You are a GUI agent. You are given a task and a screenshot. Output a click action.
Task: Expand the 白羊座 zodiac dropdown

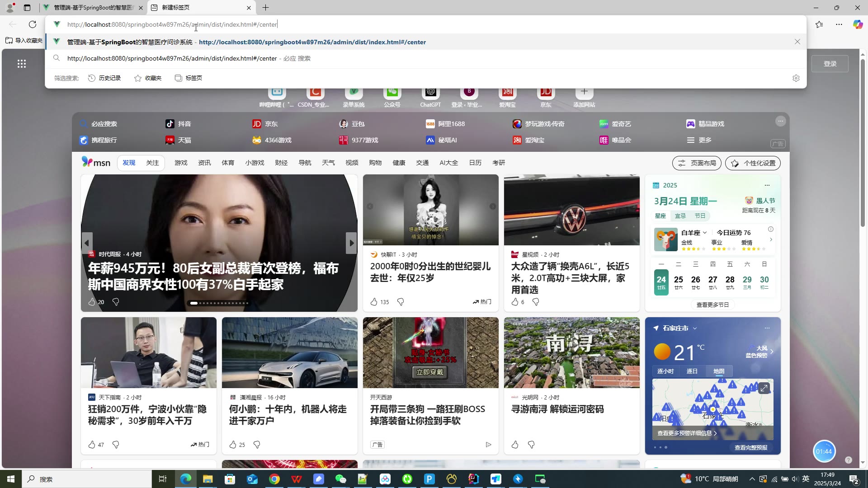click(704, 233)
